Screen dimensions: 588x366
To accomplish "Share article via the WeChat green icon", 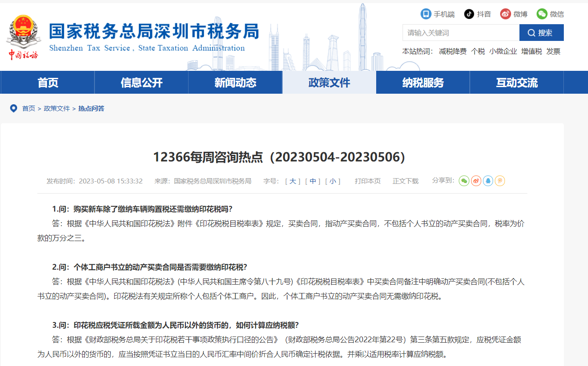I will pyautogui.click(x=464, y=181).
